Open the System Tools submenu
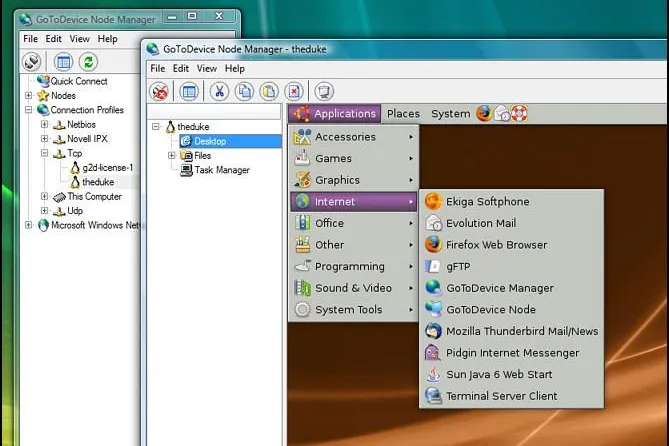Viewport: 669px width, 446px height. [x=354, y=309]
